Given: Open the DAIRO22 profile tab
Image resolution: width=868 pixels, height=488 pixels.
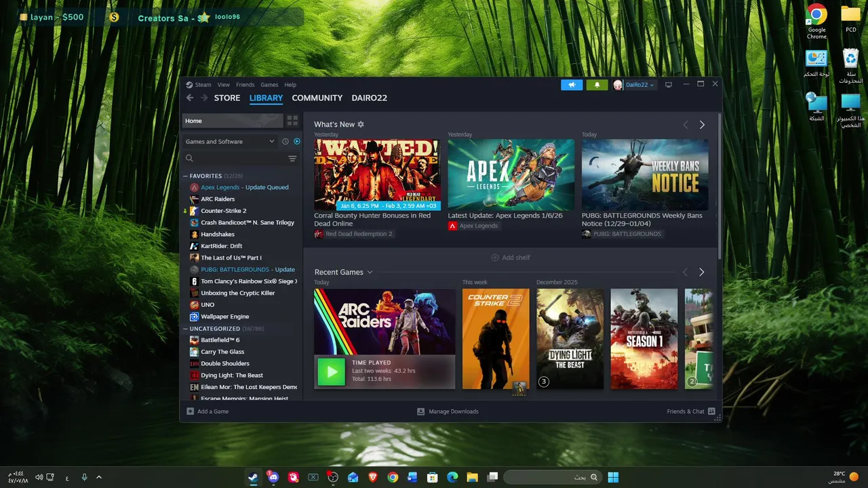Looking at the screenshot, I should pyautogui.click(x=370, y=98).
